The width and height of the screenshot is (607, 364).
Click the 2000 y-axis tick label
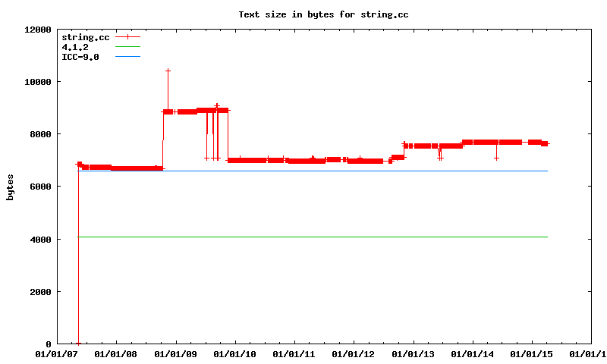coord(40,292)
